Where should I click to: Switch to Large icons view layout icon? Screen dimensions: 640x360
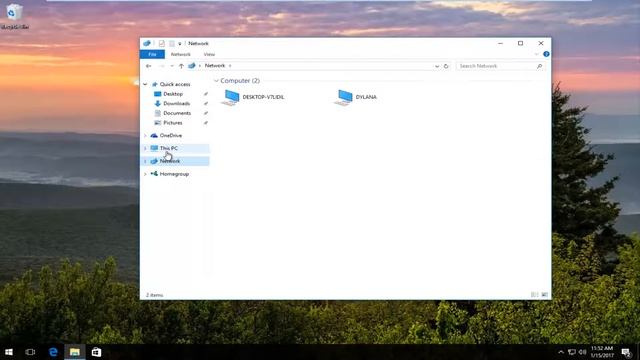[544, 295]
